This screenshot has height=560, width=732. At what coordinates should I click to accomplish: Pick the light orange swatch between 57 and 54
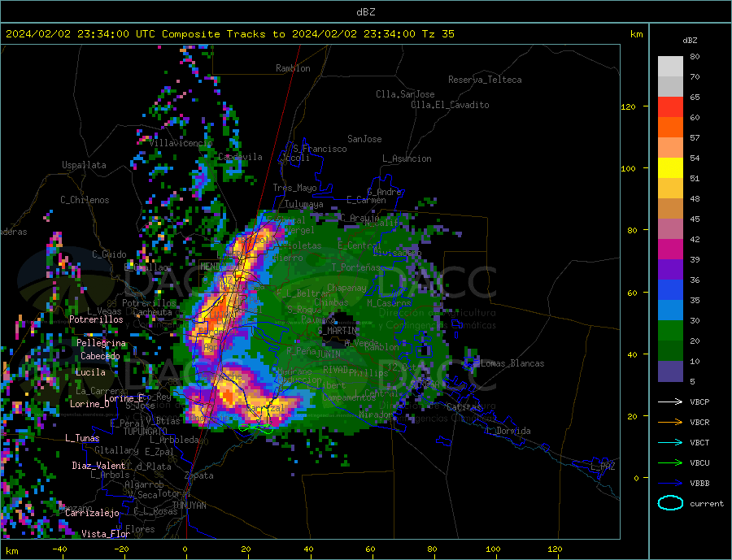coord(670,147)
